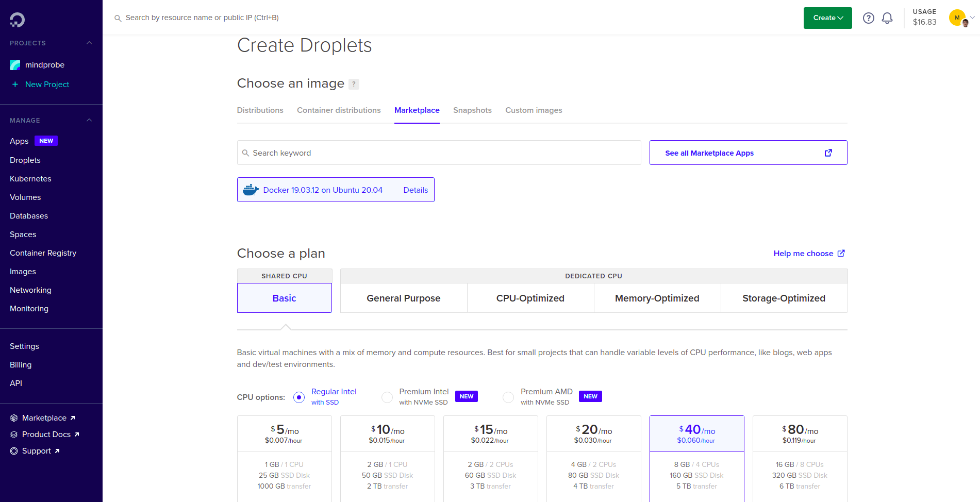Open the Custom images tab
This screenshot has height=502, width=980.
coord(534,110)
